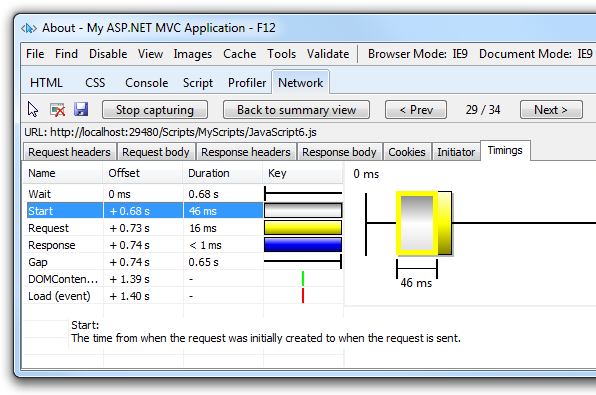Select the Timings tab
This screenshot has width=596, height=395.
[505, 151]
